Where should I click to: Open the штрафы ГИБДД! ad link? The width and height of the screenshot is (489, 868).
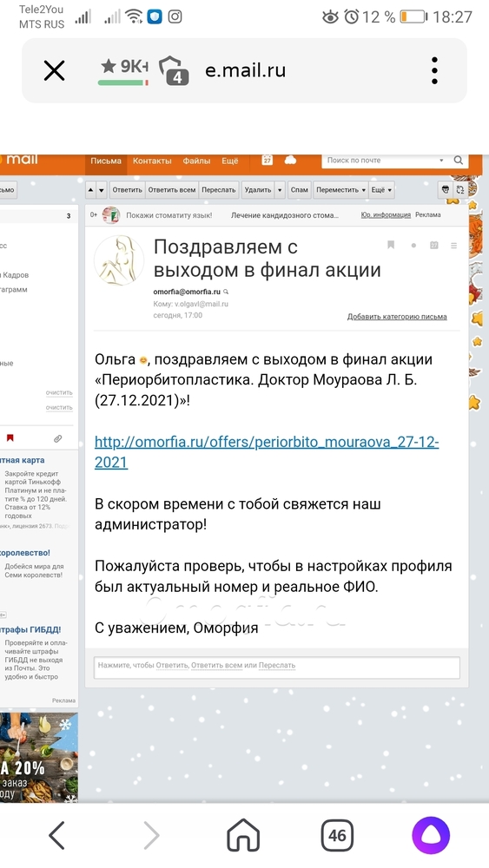coord(30,630)
